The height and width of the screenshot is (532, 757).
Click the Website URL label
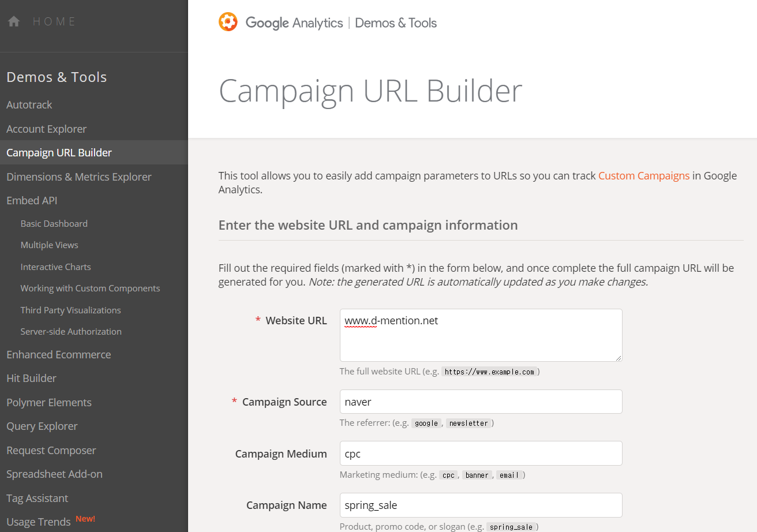296,320
